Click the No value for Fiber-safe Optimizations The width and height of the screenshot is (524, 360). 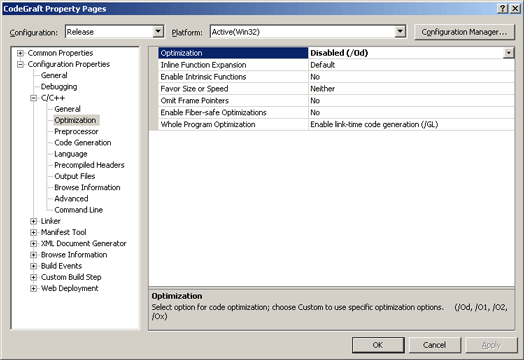[x=411, y=113]
